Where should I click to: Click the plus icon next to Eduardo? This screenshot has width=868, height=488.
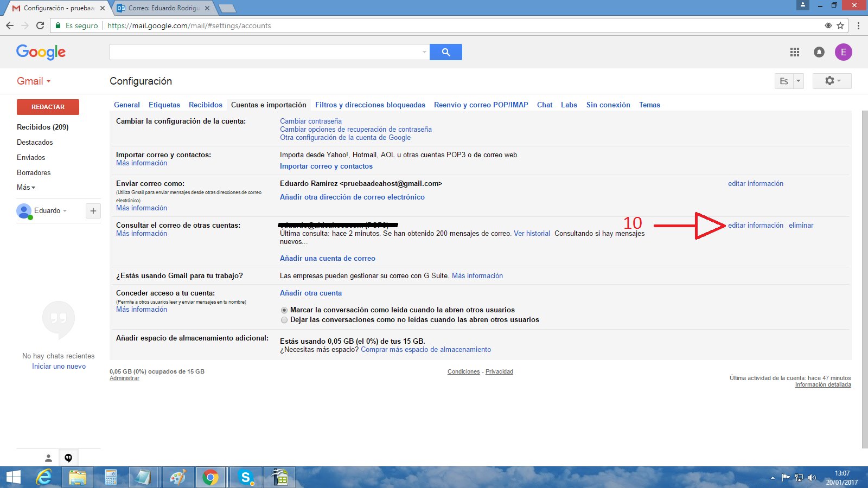pos(93,211)
